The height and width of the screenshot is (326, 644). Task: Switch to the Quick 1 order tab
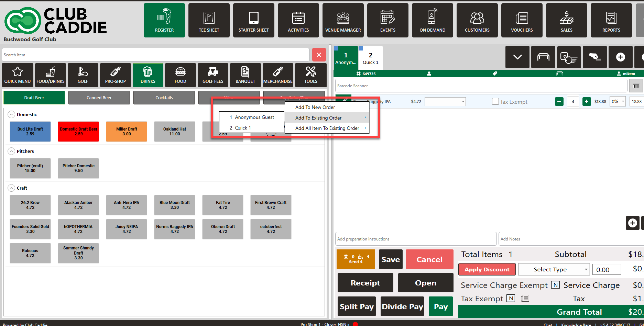tap(370, 58)
